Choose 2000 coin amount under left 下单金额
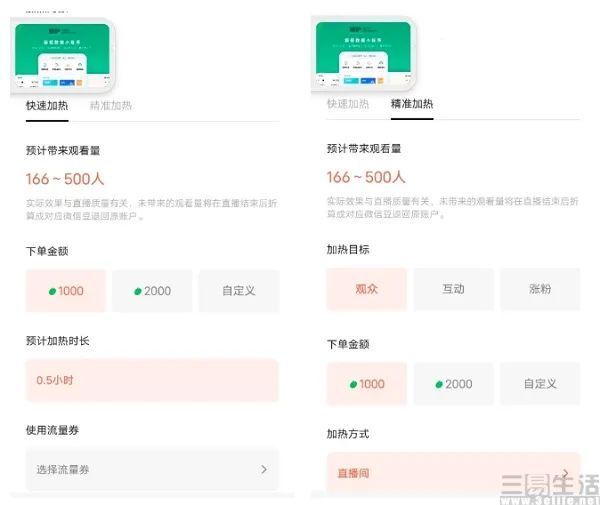This screenshot has width=600, height=505. pyautogui.click(x=152, y=291)
